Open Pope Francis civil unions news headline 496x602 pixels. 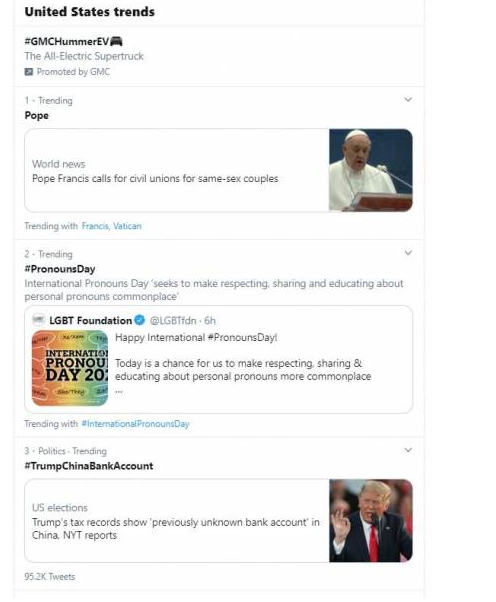click(x=155, y=179)
